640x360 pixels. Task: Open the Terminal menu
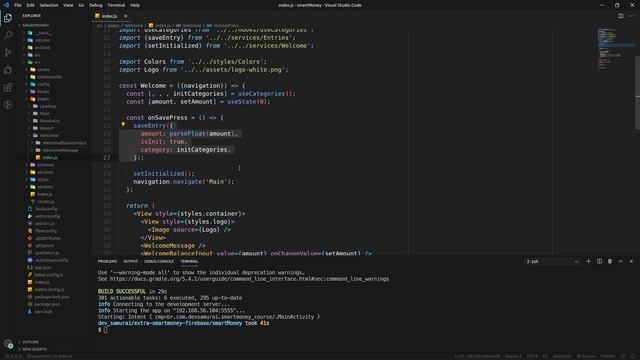pyautogui.click(x=116, y=5)
